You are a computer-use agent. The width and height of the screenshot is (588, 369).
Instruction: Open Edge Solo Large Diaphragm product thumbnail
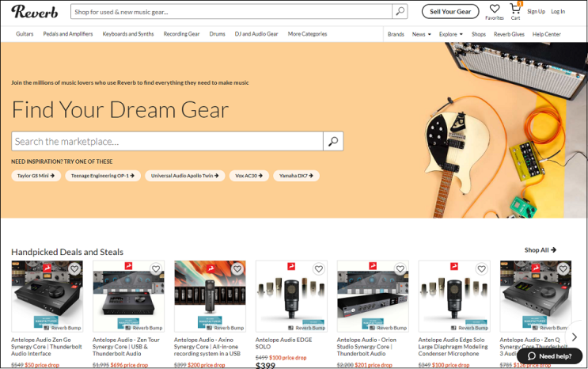coord(454,296)
